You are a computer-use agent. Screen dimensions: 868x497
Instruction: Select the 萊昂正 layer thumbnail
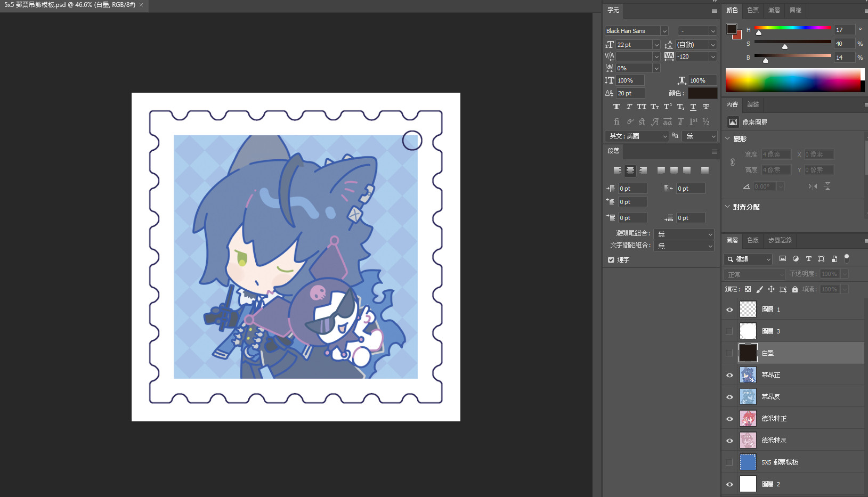tap(748, 375)
